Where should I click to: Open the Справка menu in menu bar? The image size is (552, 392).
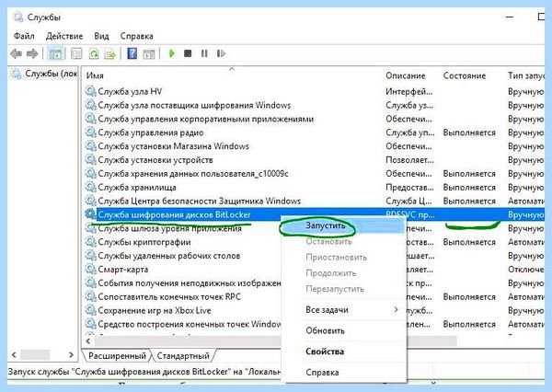[136, 36]
